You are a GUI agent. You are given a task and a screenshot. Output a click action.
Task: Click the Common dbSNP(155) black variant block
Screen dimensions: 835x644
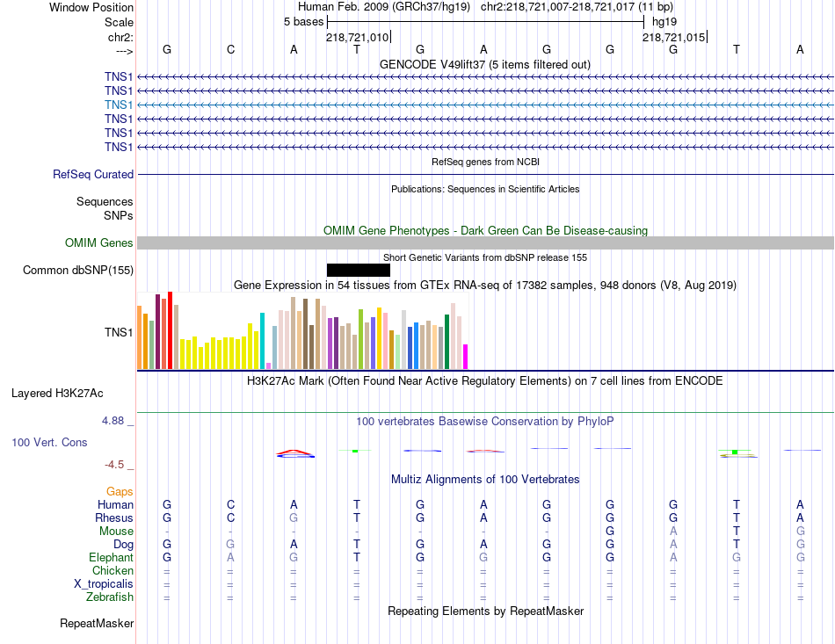359,270
